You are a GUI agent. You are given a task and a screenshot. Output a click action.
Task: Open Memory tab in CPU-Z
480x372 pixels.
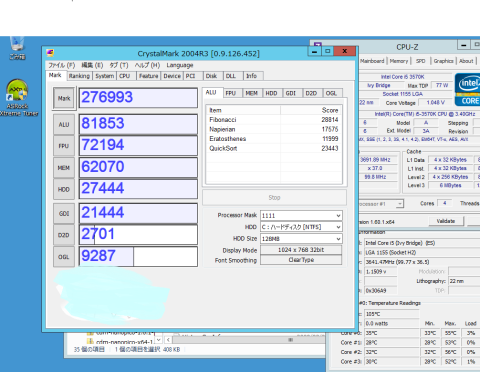click(x=399, y=61)
